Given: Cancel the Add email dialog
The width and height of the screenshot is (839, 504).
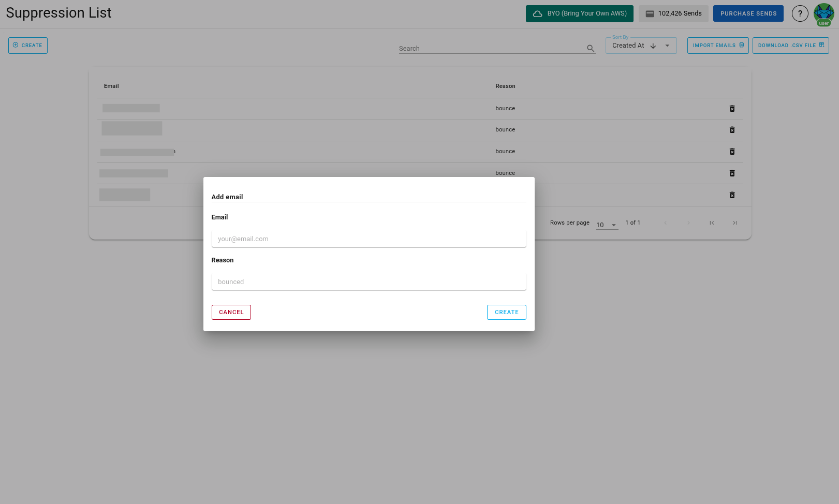Looking at the screenshot, I should click(x=231, y=312).
